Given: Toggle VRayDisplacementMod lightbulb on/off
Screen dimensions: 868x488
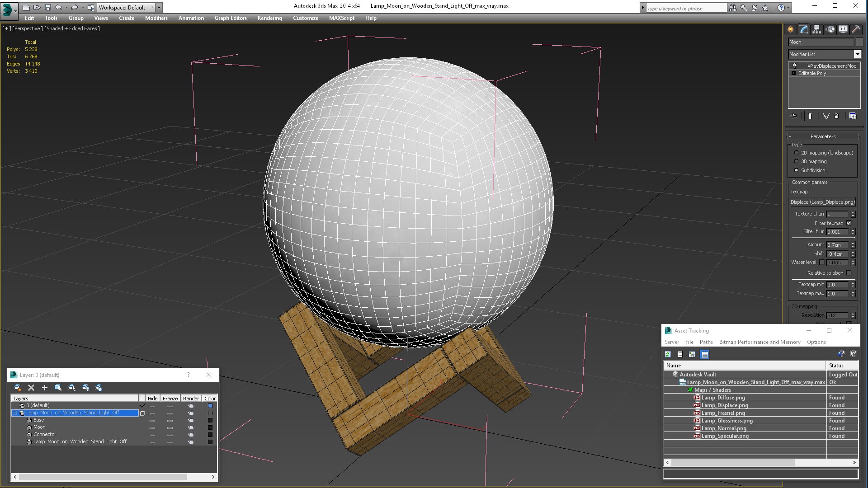Looking at the screenshot, I should [x=794, y=66].
